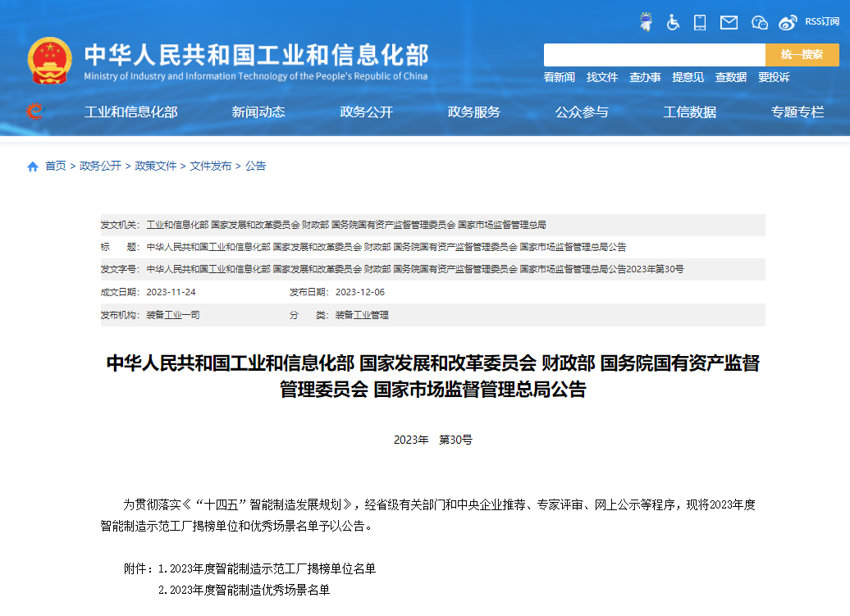The width and height of the screenshot is (850, 616).
Task: Click the home icon in breadcrumb
Action: click(x=33, y=167)
